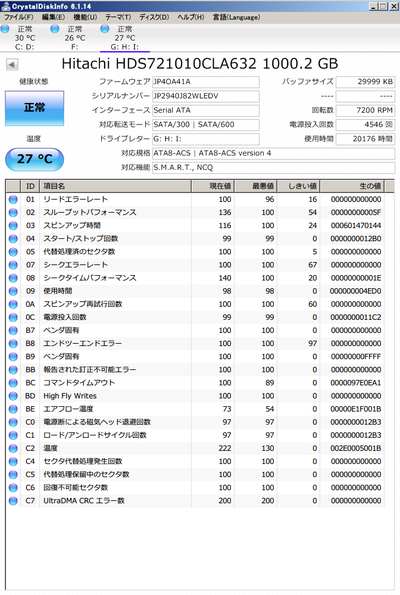This screenshot has height=595, width=400.
Task: Open the ファイル(F) menu
Action: (x=18, y=17)
